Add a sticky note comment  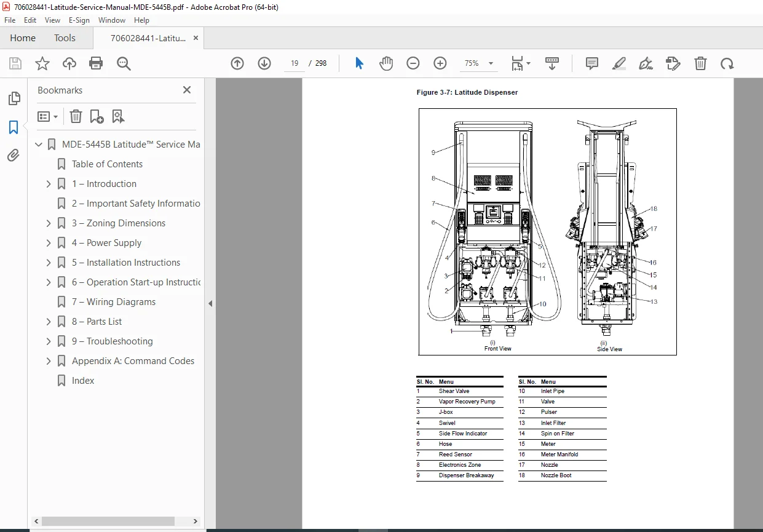point(592,63)
